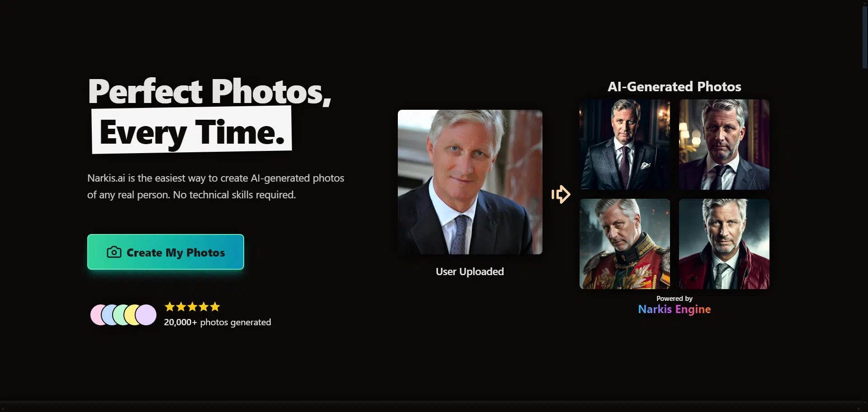Select the AI photo with red jacket

[x=724, y=244]
